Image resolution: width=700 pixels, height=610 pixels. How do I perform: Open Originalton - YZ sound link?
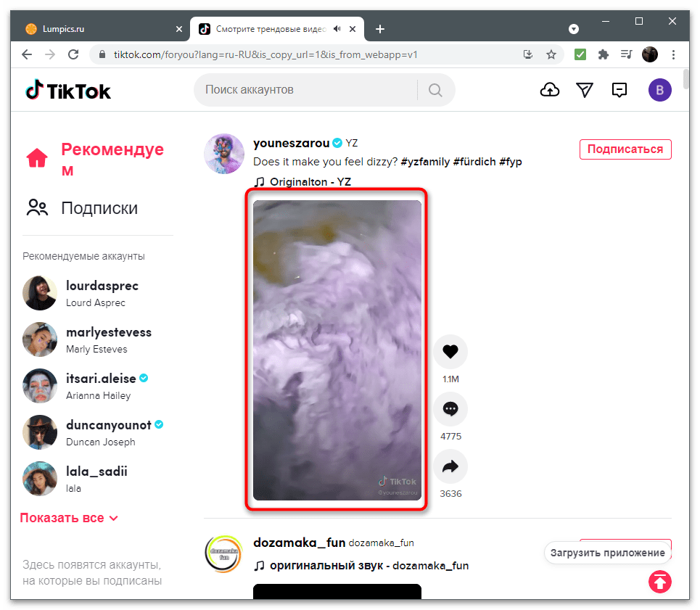point(302,182)
